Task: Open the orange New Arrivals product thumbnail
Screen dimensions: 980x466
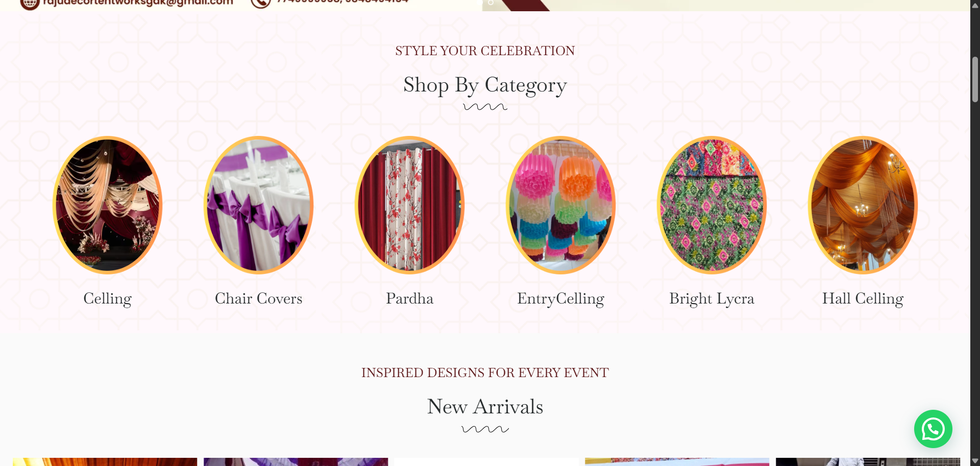Action: [105, 461]
